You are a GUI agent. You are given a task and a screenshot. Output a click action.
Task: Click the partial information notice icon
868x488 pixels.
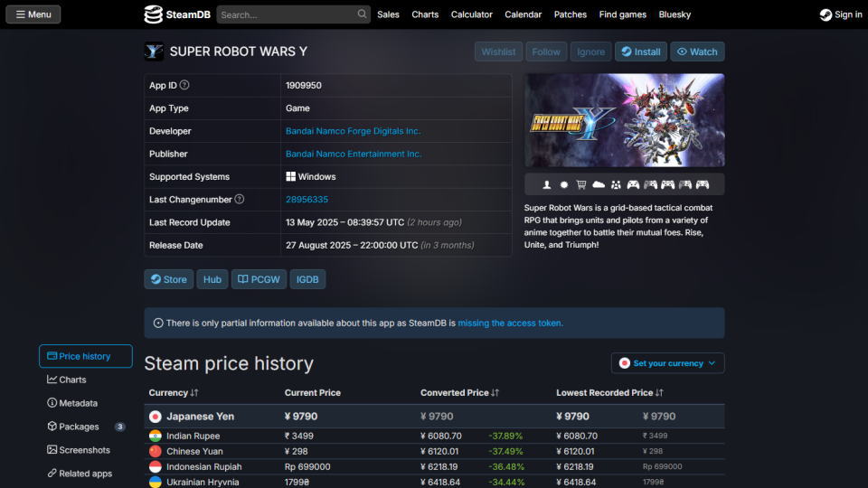click(x=158, y=324)
